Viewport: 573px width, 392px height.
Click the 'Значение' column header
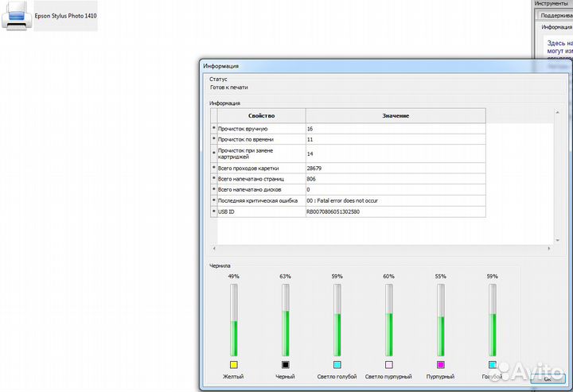click(396, 116)
